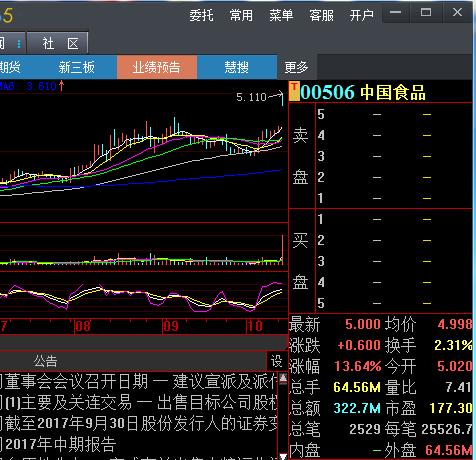Maximize the trading window

pyautogui.click(x=426, y=12)
